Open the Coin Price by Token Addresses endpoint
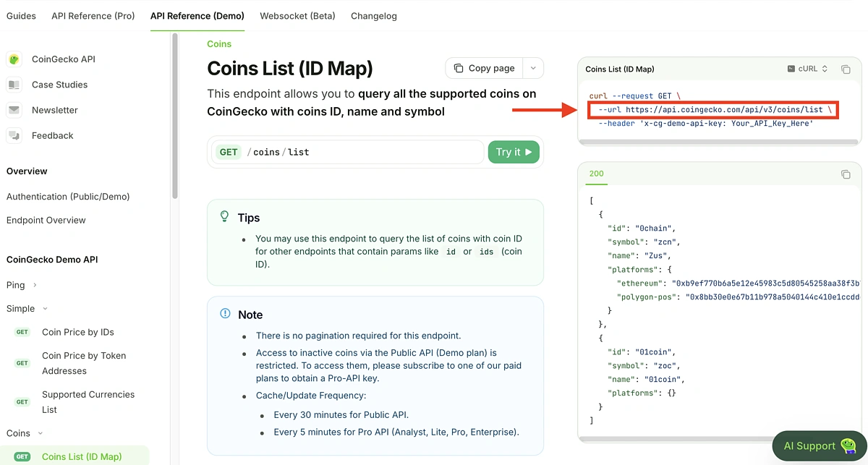The width and height of the screenshot is (868, 465). point(84,362)
